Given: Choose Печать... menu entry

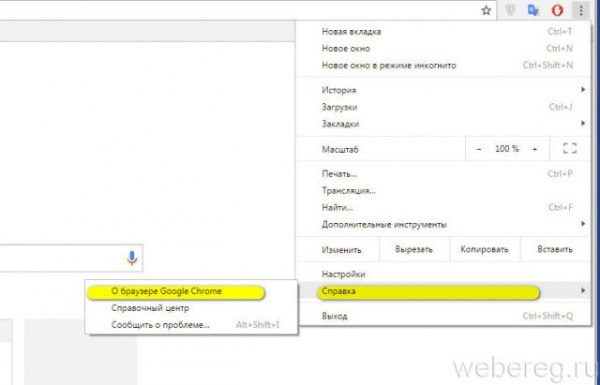Looking at the screenshot, I should point(444,174).
